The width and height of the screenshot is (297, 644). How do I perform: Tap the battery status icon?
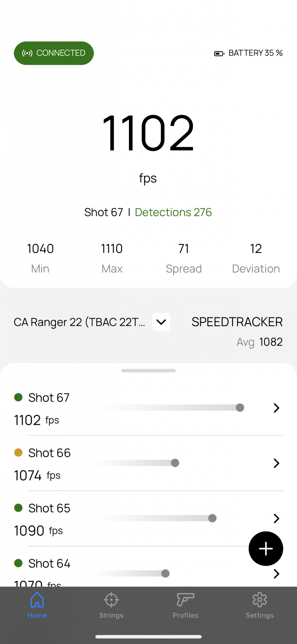click(x=219, y=53)
